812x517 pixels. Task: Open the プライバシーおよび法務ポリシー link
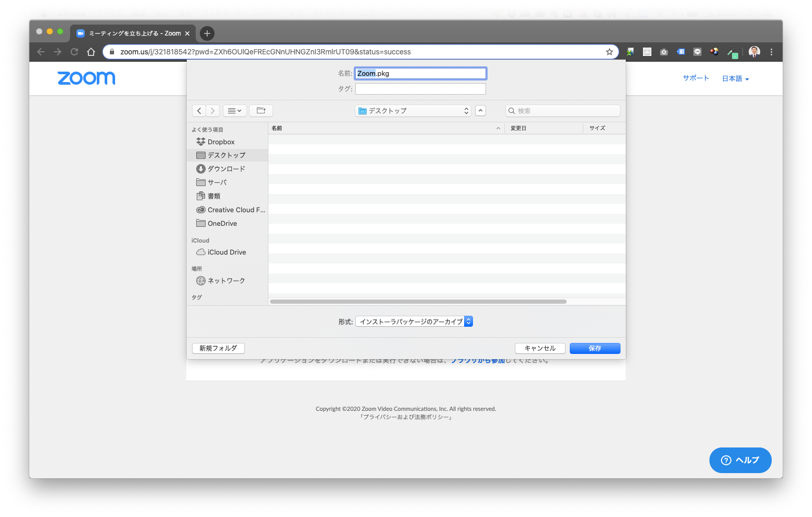tap(406, 417)
